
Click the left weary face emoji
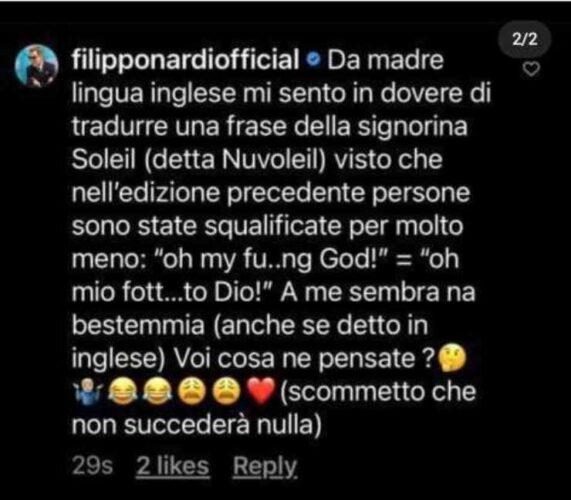(x=192, y=391)
